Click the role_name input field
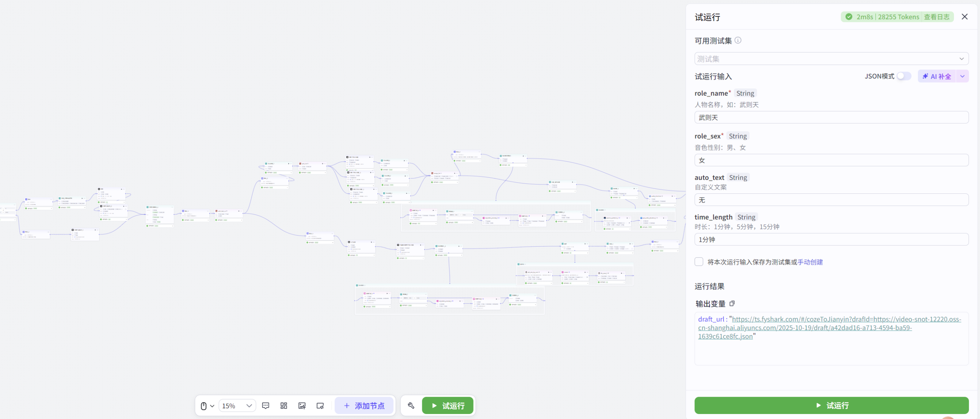Screen dimensions: 980x419 831,118
